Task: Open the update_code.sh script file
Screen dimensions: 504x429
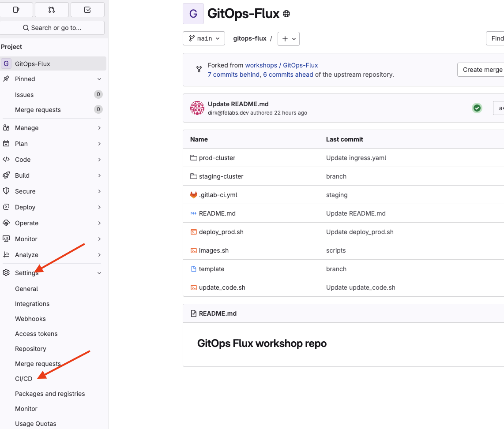Action: pyautogui.click(x=222, y=287)
